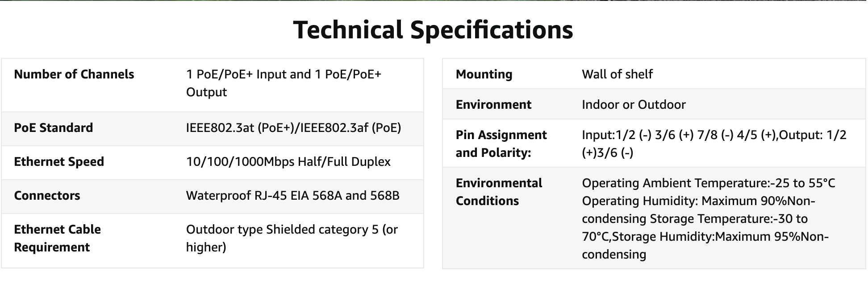Click the Ethernet Cable Requirement label
The height and width of the screenshot is (288, 868).
(57, 239)
